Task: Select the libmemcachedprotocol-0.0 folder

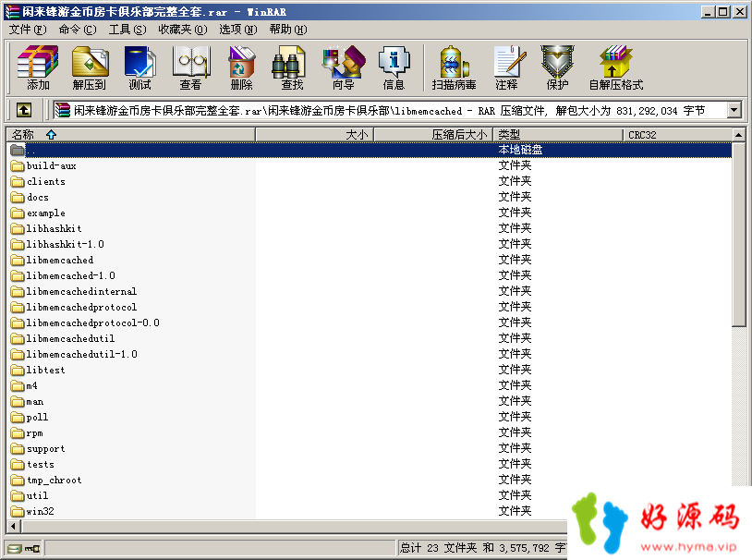Action: point(92,323)
